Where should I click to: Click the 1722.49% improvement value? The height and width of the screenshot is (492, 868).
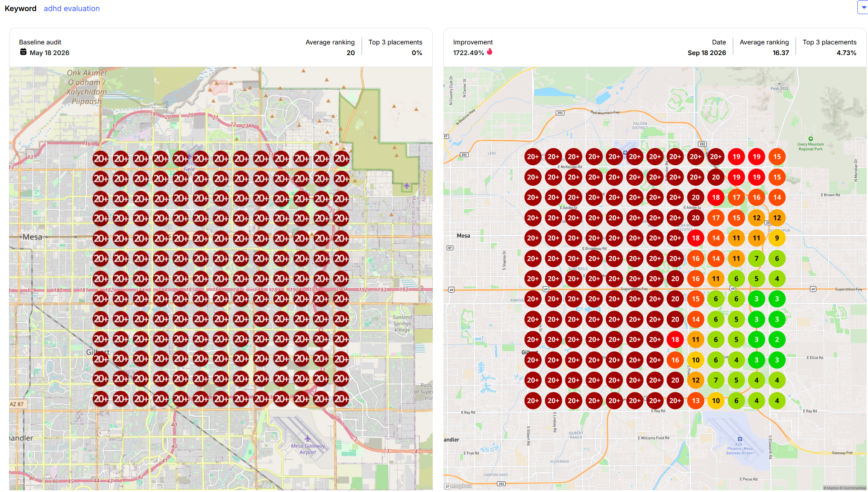click(x=469, y=53)
